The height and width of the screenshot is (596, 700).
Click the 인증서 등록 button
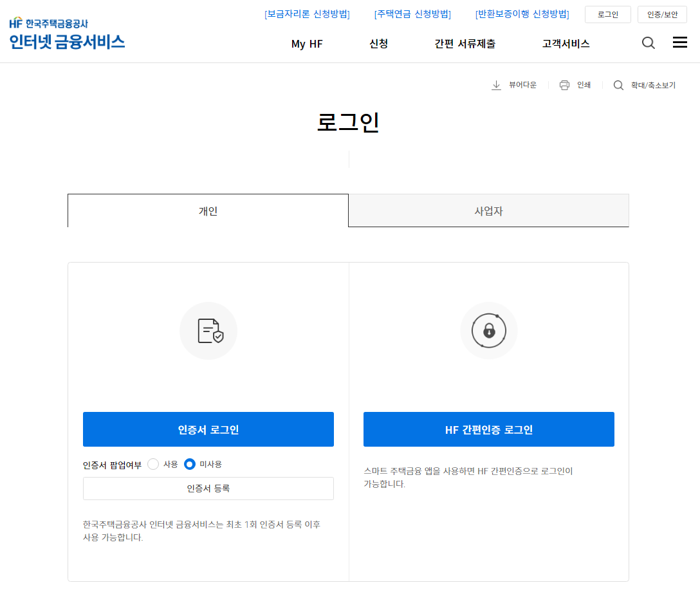point(208,489)
